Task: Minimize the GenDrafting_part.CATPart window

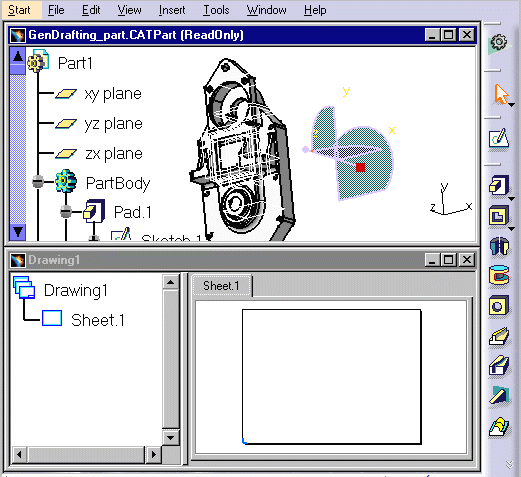Action: pyautogui.click(x=432, y=35)
